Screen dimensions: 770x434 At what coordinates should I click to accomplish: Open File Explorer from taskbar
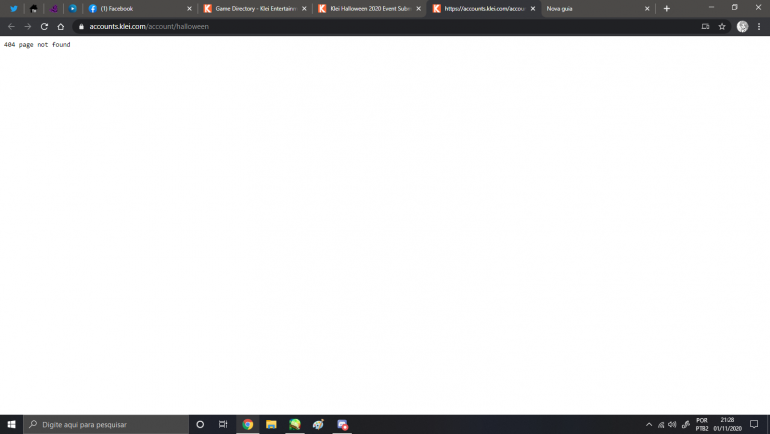pos(271,424)
